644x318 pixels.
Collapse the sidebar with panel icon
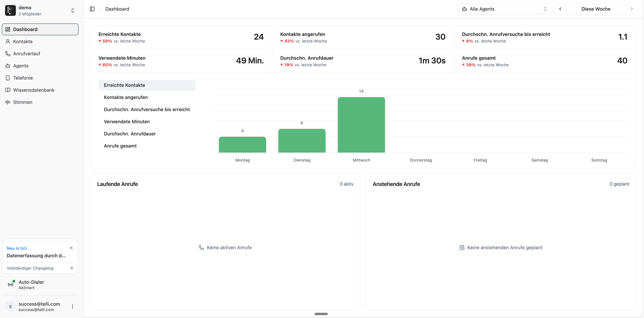(92, 9)
